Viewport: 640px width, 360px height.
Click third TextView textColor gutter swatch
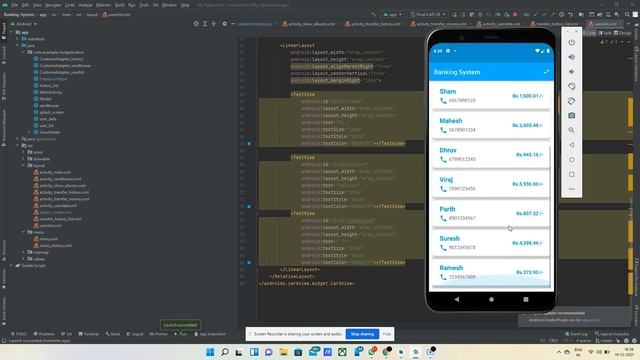pyautogui.click(x=249, y=262)
